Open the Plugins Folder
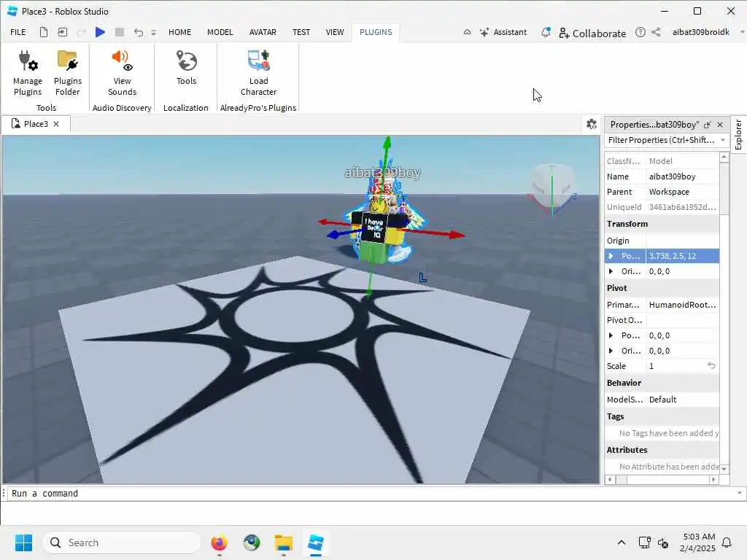 [68, 74]
